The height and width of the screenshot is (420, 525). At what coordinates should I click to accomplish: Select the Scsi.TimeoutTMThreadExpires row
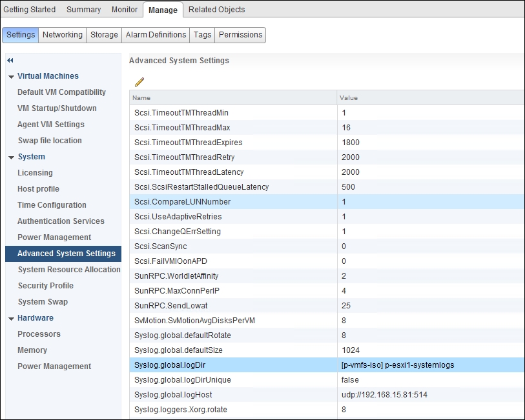coord(327,143)
